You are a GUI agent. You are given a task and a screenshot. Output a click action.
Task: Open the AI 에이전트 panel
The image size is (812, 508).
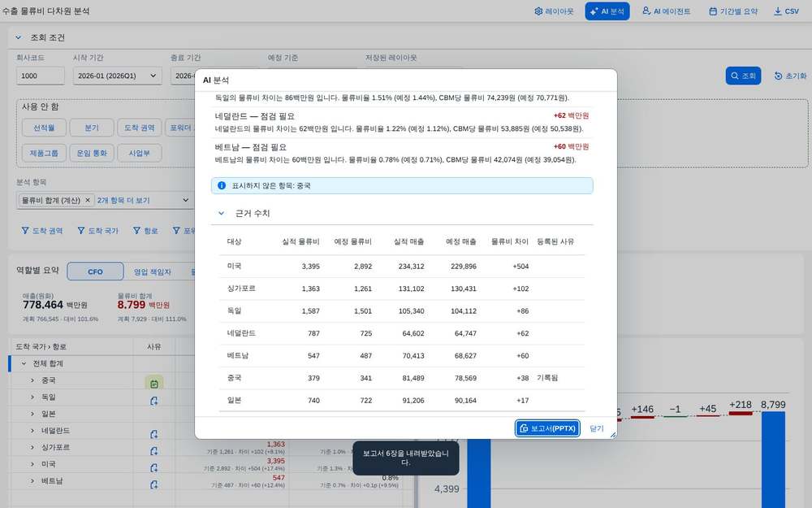click(x=666, y=11)
